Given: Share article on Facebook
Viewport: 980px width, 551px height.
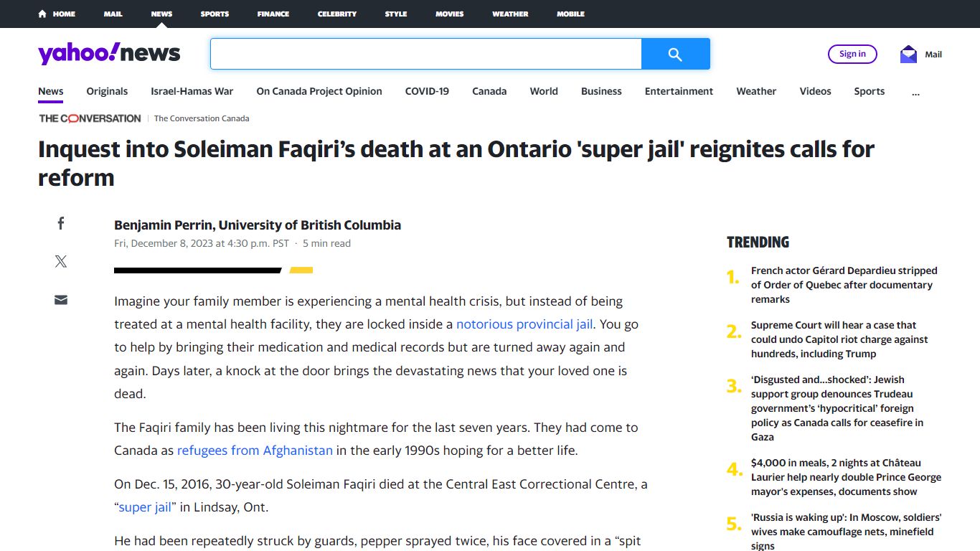Looking at the screenshot, I should point(61,223).
